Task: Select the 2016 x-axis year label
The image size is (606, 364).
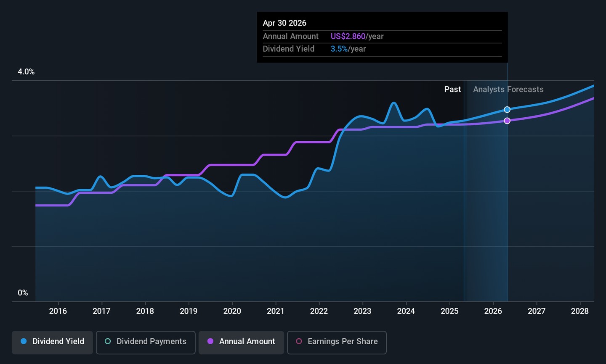Action: click(x=58, y=311)
